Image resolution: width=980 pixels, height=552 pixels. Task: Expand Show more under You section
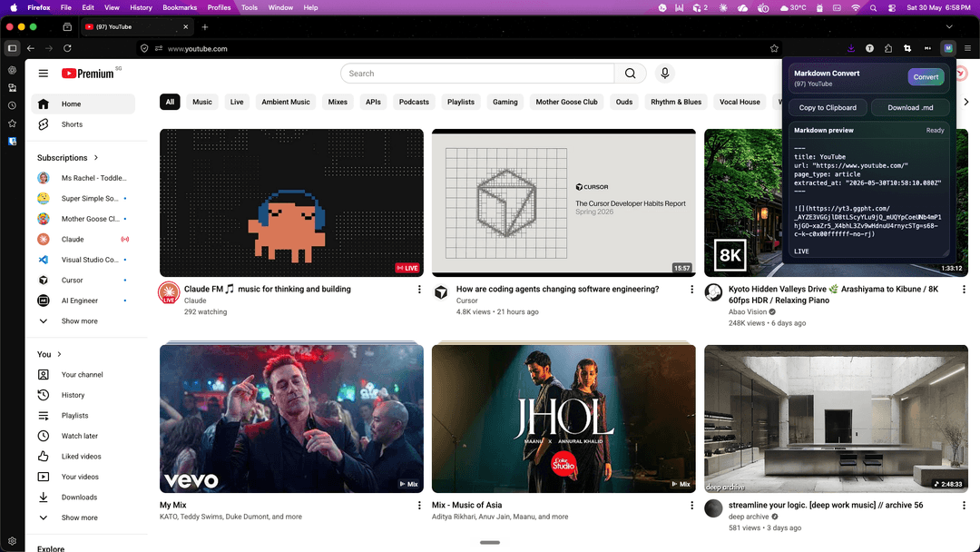pyautogui.click(x=83, y=517)
